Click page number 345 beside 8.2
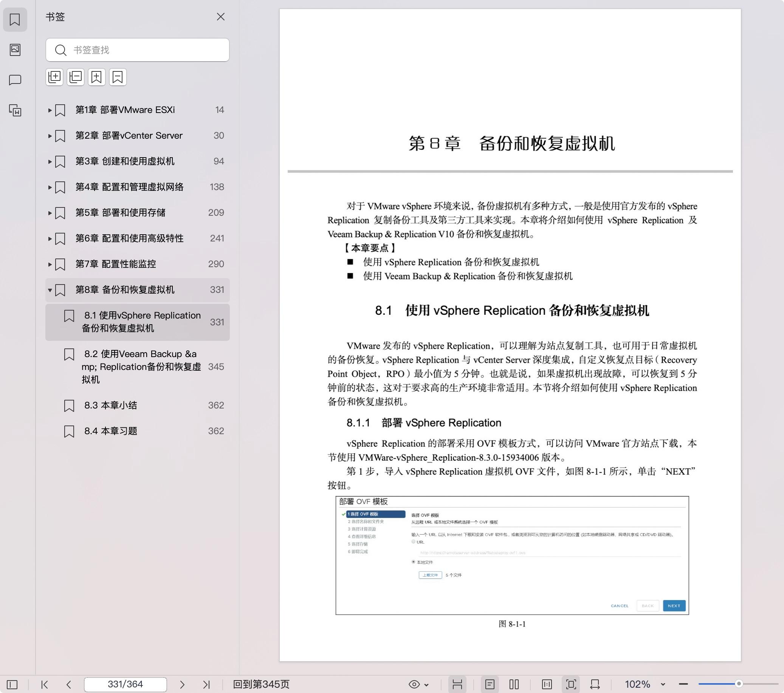This screenshot has height=693, width=784. [x=216, y=367]
